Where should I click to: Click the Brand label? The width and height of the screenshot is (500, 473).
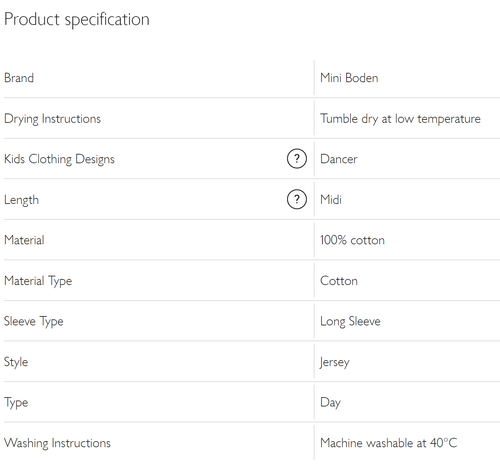coord(19,78)
